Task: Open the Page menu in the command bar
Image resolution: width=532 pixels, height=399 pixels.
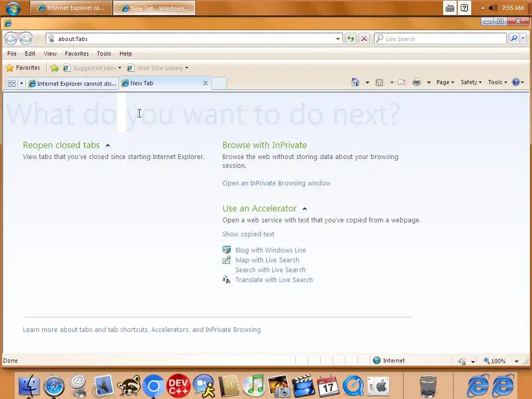Action: click(445, 82)
